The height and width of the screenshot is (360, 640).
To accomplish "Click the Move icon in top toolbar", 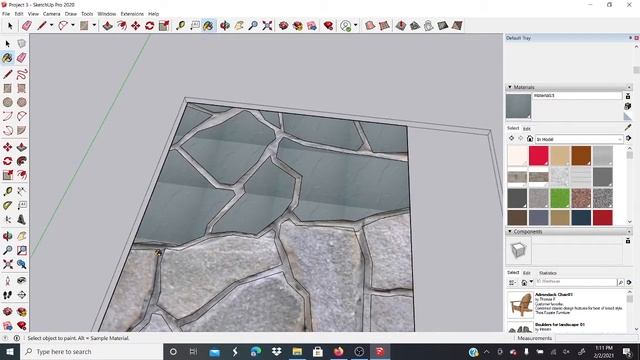I will [x=136, y=26].
